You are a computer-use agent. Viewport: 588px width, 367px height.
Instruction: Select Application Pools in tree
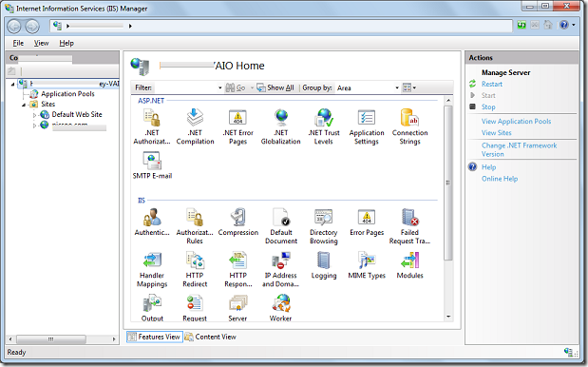67,94
